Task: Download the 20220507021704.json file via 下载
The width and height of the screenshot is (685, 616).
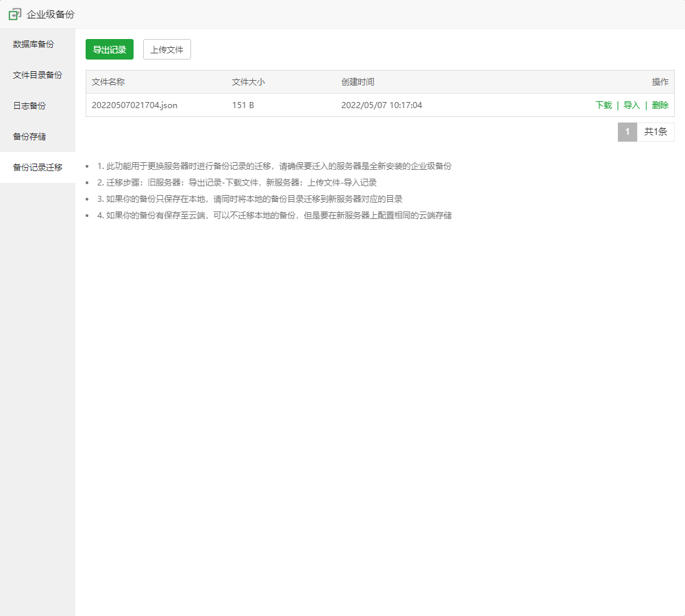Action: 603,105
